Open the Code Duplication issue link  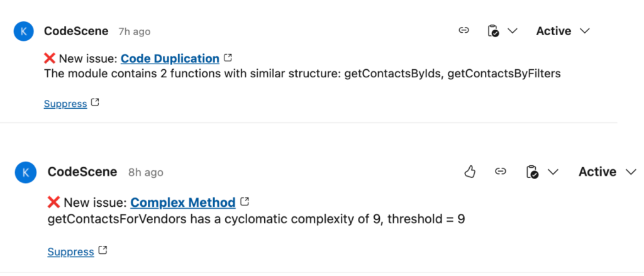(x=170, y=58)
